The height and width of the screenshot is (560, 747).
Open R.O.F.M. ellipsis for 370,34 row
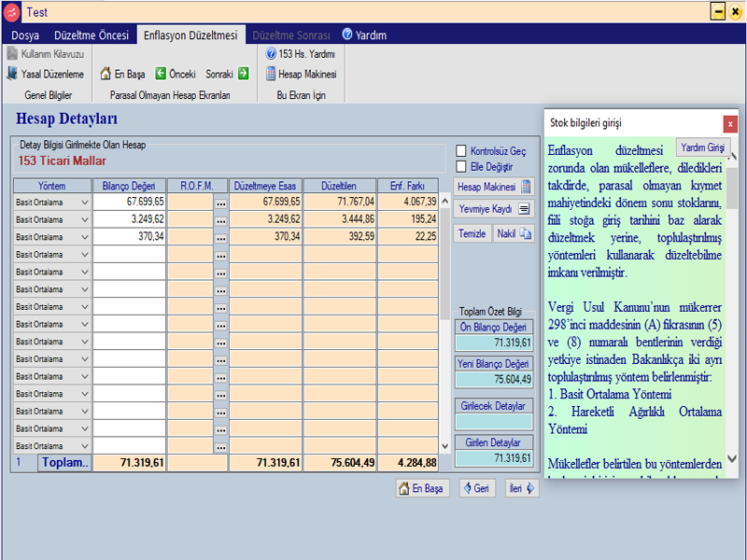[220, 237]
